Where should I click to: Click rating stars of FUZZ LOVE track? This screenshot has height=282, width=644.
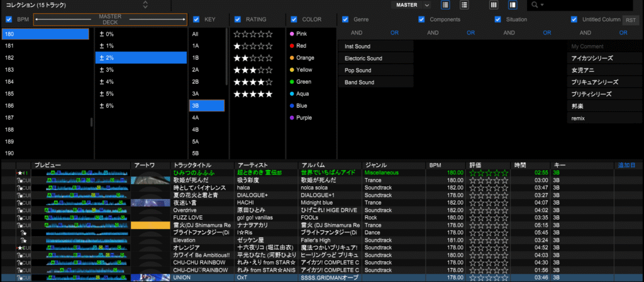pos(489,218)
